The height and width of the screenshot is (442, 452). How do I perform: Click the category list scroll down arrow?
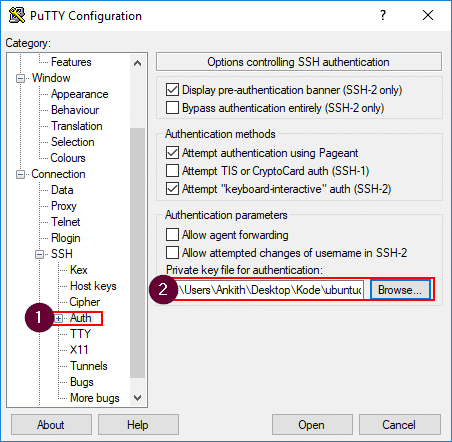point(137,397)
